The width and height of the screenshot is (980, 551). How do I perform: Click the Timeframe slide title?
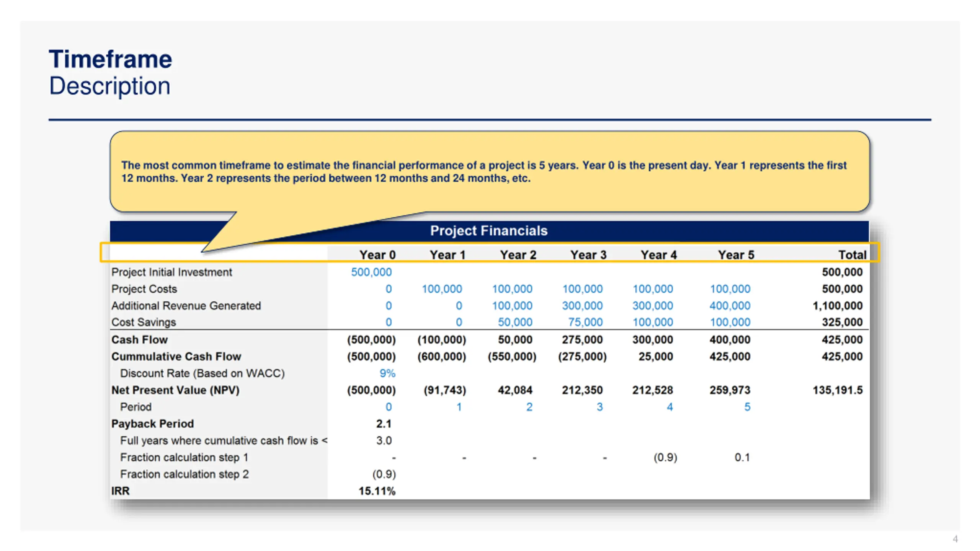pyautogui.click(x=110, y=59)
